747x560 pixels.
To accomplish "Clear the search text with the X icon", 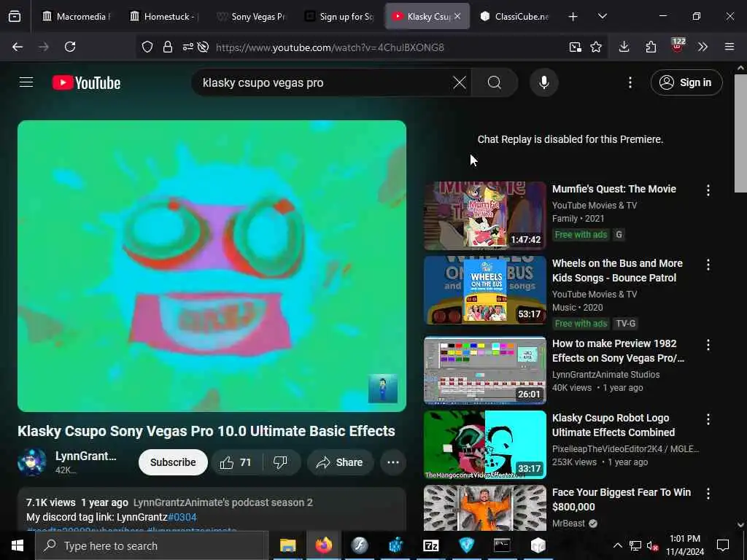I will pos(460,82).
